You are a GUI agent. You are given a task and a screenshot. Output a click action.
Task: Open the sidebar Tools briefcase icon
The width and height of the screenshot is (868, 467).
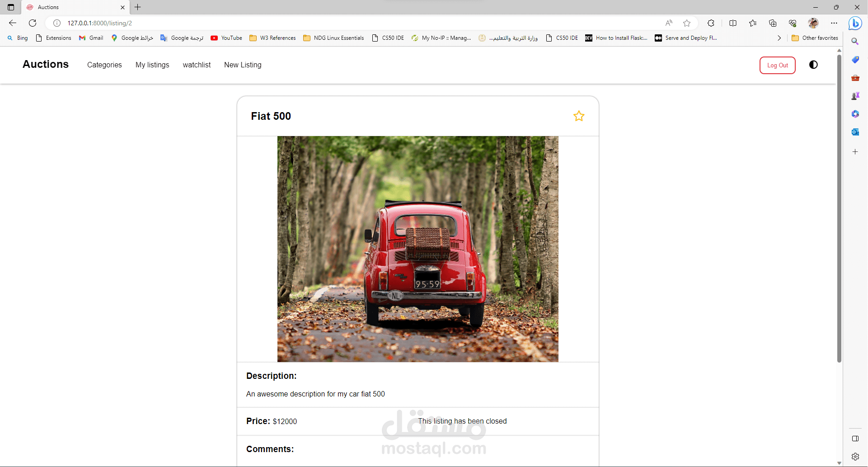coord(855,78)
